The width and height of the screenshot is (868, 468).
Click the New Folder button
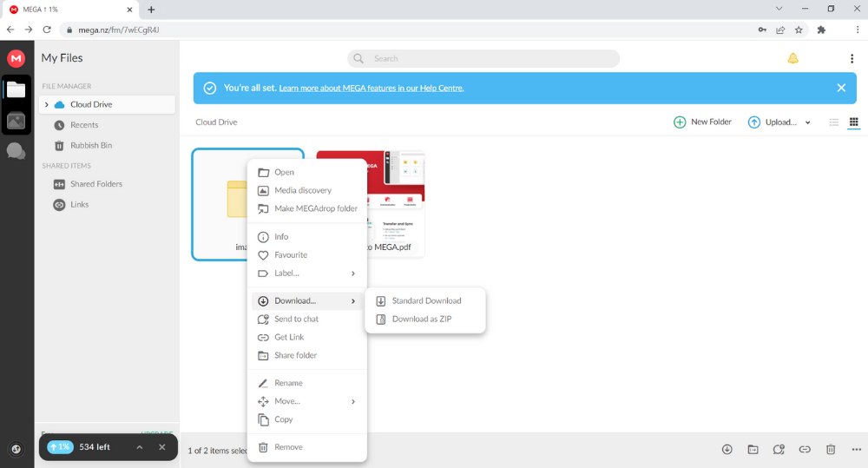point(702,122)
